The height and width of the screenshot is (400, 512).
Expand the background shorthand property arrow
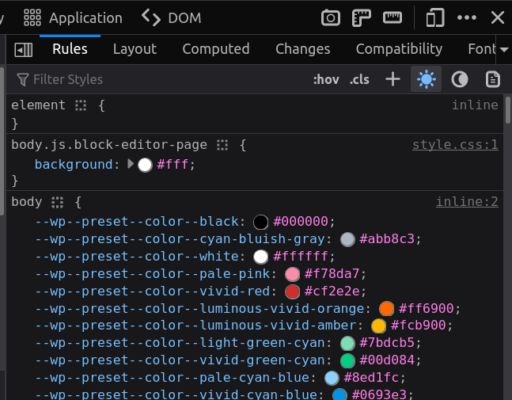tap(131, 164)
